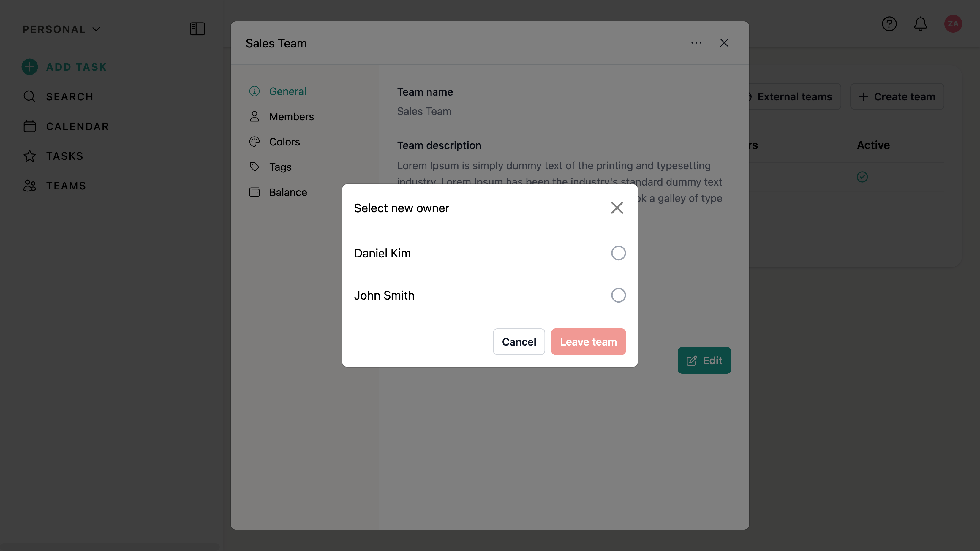Image resolution: width=980 pixels, height=551 pixels.
Task: Open the Colors palette section
Action: tap(284, 142)
